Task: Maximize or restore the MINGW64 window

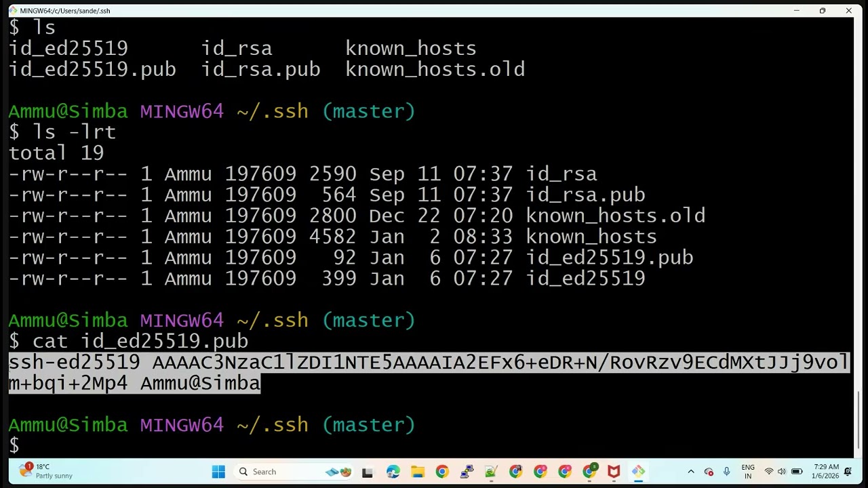Action: point(823,11)
